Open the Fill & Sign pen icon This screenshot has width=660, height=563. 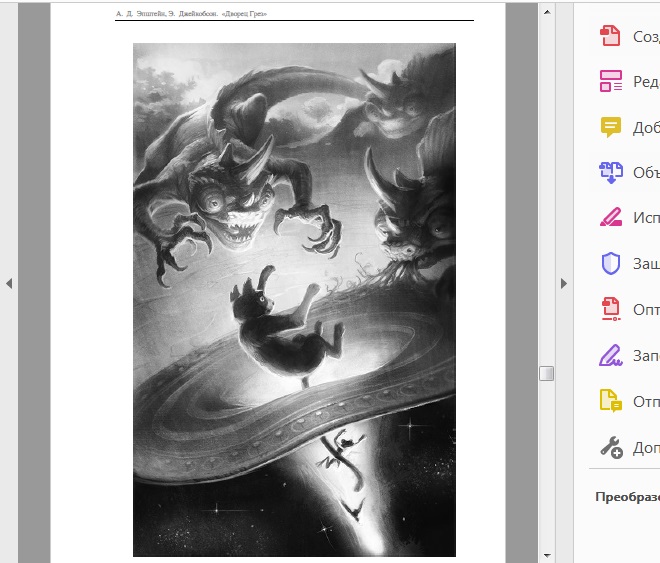(611, 356)
